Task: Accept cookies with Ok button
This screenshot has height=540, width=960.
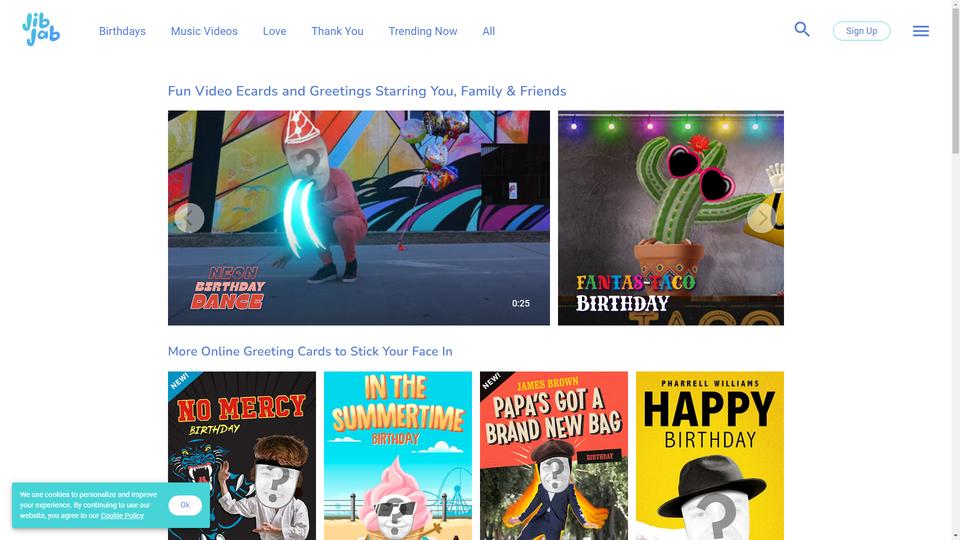Action: click(x=185, y=505)
